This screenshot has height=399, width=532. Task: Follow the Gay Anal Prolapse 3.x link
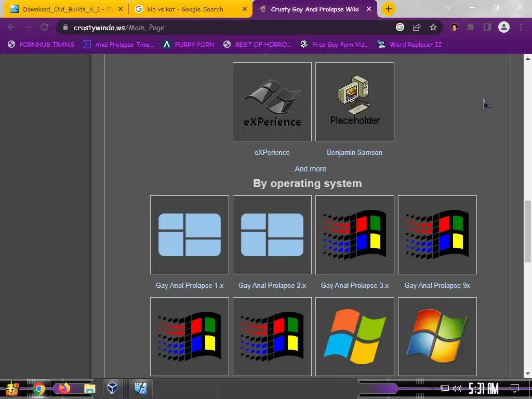click(354, 285)
